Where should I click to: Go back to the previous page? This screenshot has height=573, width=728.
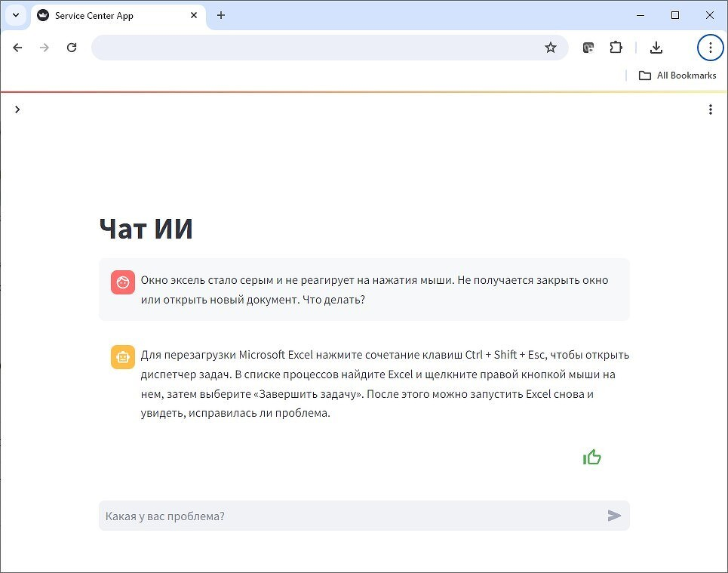17,48
